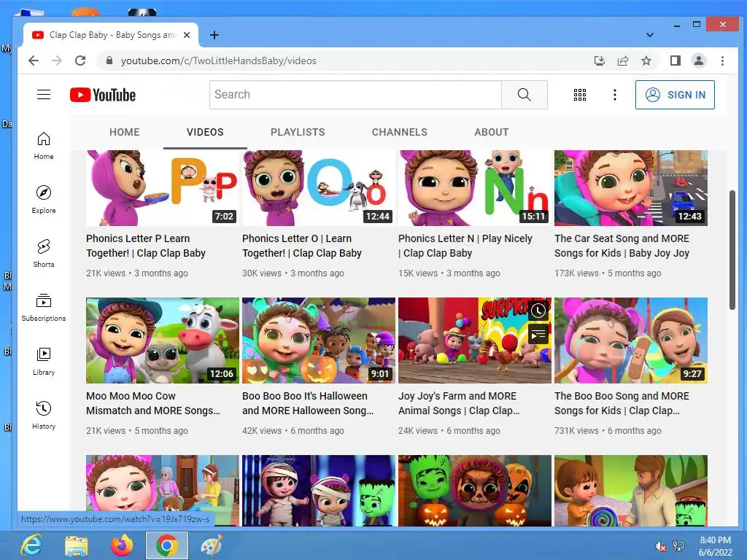747x560 pixels.
Task: Click Moo Moo Moo Cow thumbnail
Action: tap(163, 341)
